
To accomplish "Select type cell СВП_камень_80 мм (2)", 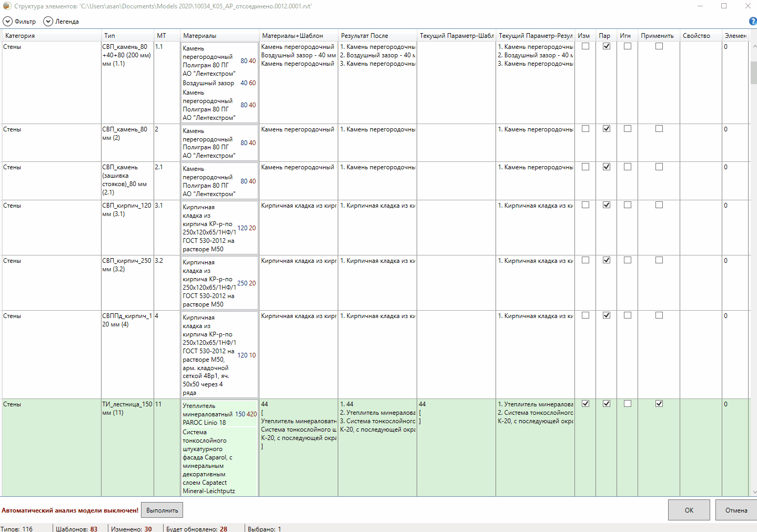I will click(128, 143).
